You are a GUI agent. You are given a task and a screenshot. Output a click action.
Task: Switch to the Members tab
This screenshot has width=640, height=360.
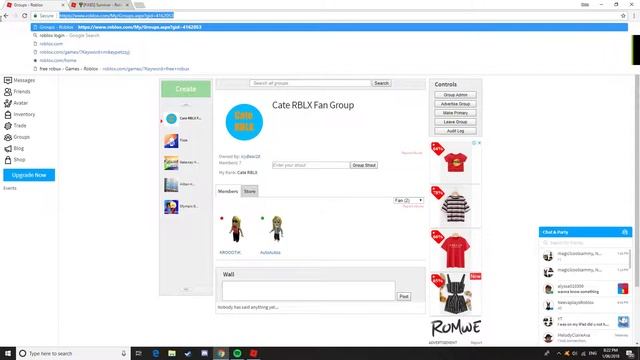[228, 191]
